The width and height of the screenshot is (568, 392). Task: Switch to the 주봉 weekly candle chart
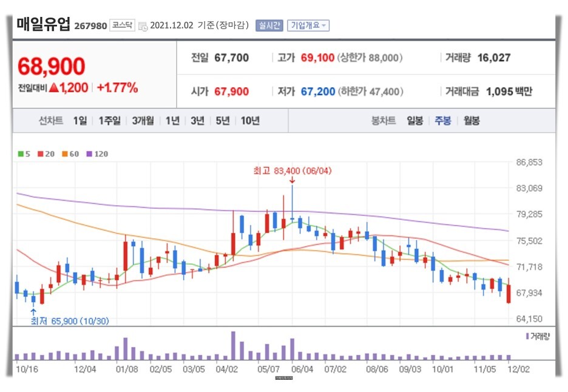tap(443, 121)
